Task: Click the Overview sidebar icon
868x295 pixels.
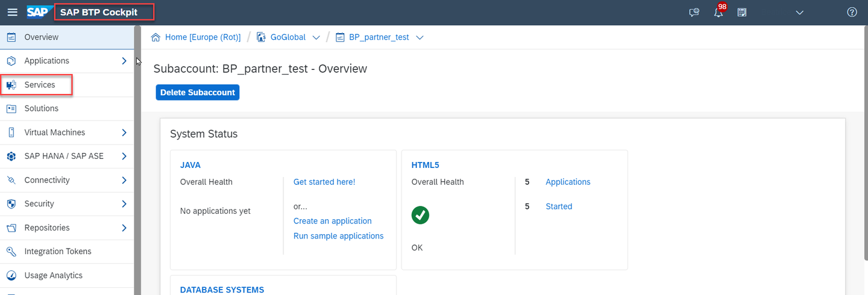Action: click(x=11, y=37)
